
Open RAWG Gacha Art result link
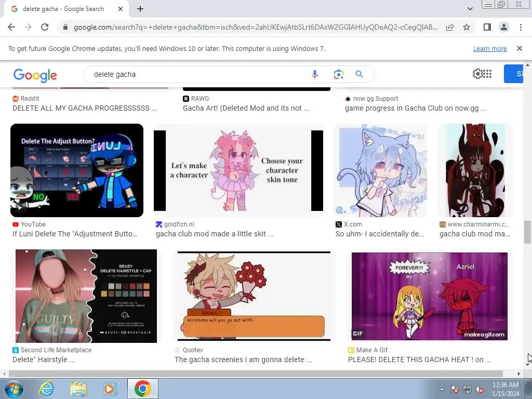[x=246, y=108]
